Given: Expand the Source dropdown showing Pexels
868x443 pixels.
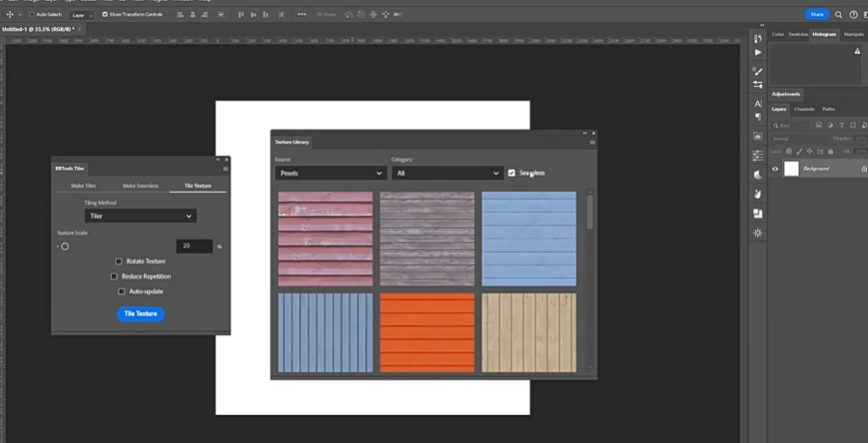Looking at the screenshot, I should (x=329, y=173).
